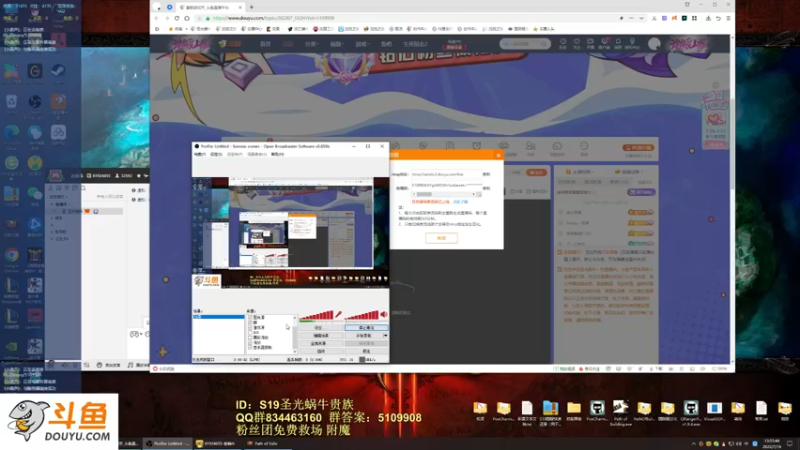Toggle the fifth OBS source checkbox
Image resolution: width=800 pixels, height=450 pixels.
click(250, 338)
